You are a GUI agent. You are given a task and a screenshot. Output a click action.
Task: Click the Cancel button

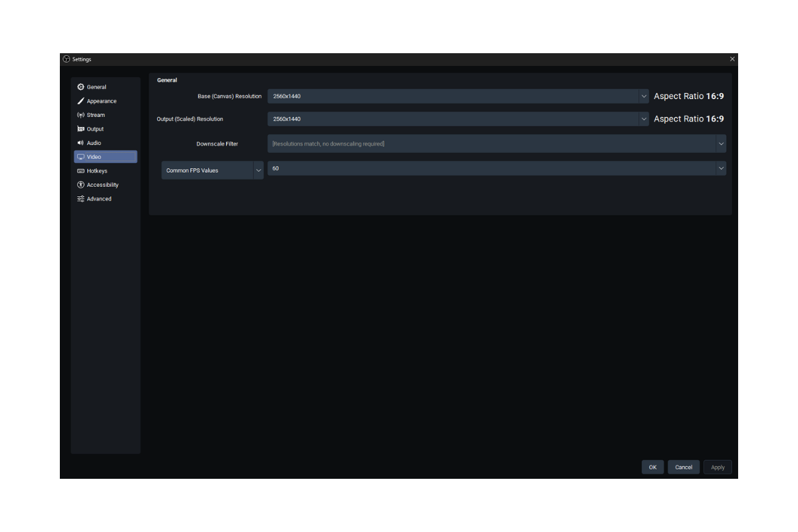click(684, 467)
